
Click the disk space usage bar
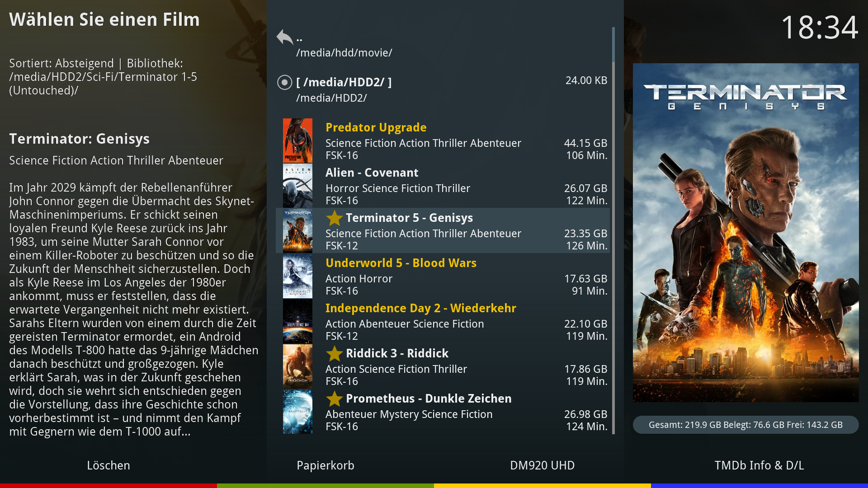tap(745, 425)
